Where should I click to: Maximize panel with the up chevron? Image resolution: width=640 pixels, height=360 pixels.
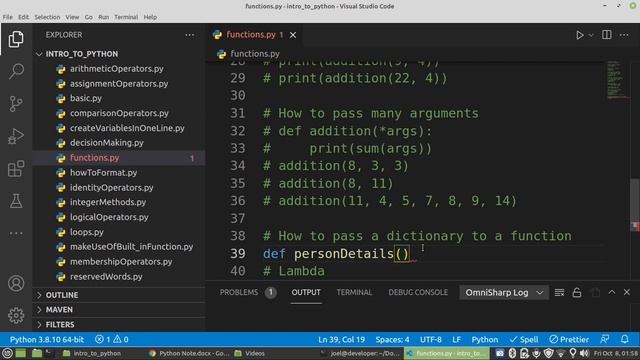pos(611,292)
